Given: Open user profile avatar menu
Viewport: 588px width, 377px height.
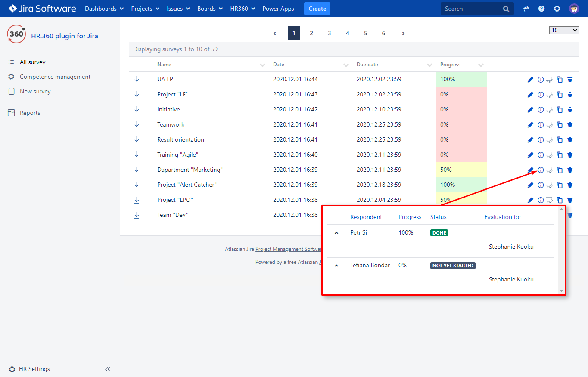Looking at the screenshot, I should coord(574,9).
